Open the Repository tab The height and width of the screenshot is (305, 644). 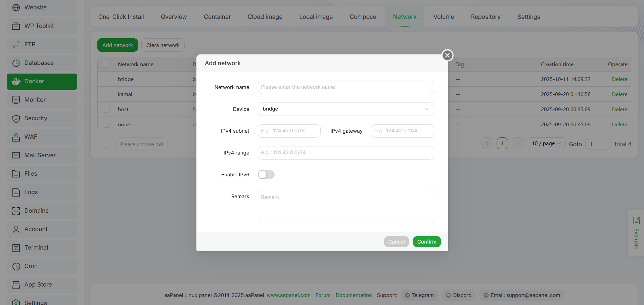click(486, 17)
